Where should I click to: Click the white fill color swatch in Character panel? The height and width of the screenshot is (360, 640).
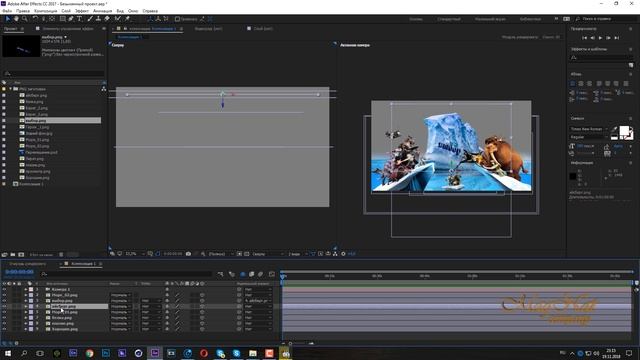624,131
